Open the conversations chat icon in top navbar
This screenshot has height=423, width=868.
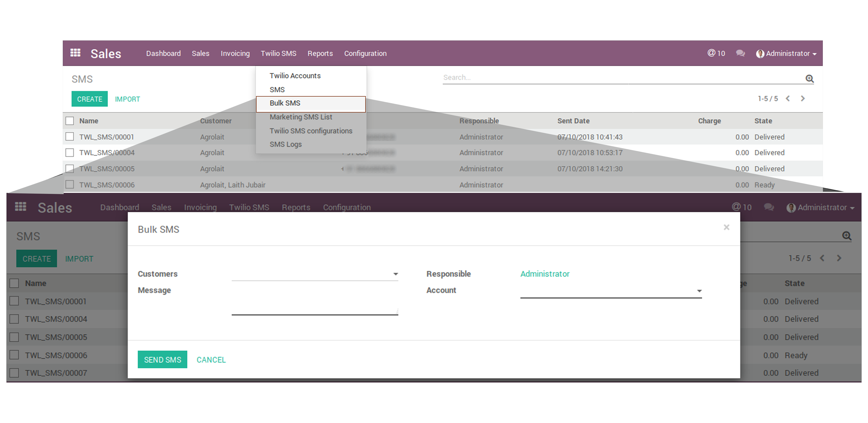(x=740, y=53)
